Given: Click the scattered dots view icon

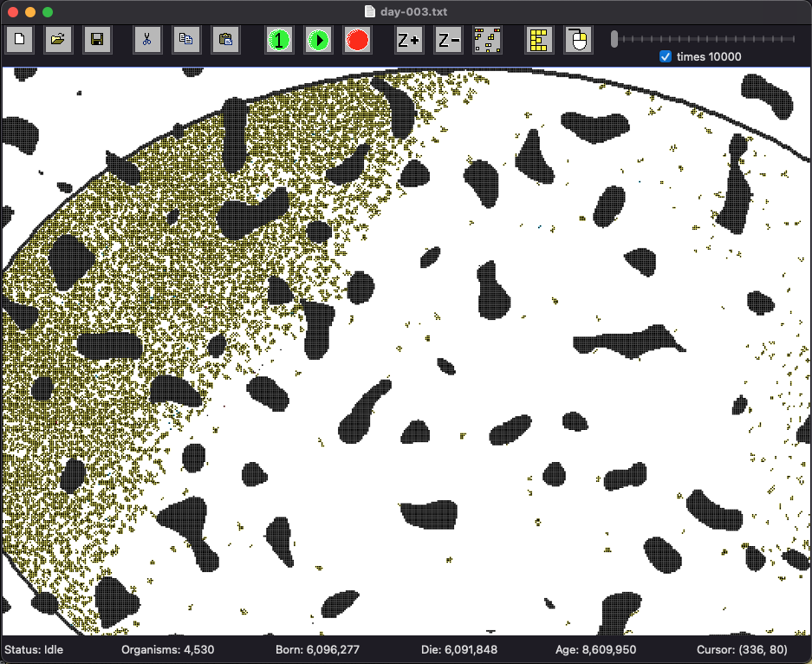Looking at the screenshot, I should [x=487, y=40].
